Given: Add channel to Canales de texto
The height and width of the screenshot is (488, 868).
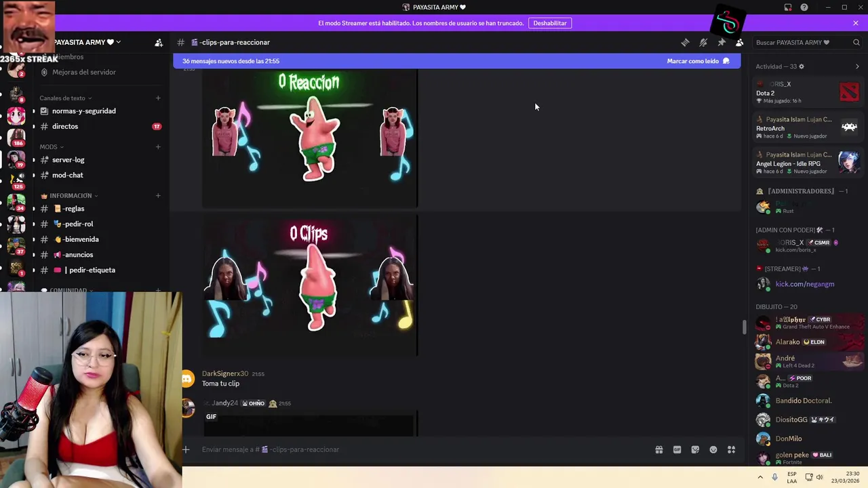Looking at the screenshot, I should point(158,98).
